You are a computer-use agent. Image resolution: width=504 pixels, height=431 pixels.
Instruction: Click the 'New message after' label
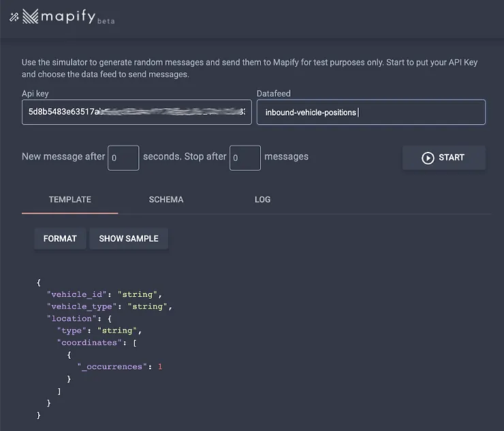tap(63, 157)
